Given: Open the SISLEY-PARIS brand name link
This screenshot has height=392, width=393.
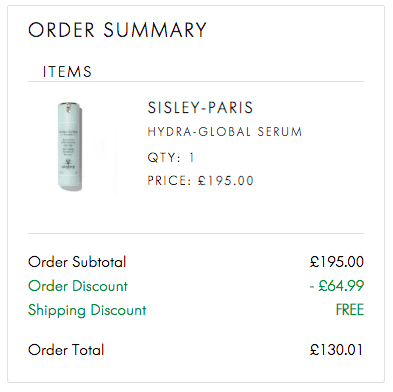Looking at the screenshot, I should coord(200,108).
